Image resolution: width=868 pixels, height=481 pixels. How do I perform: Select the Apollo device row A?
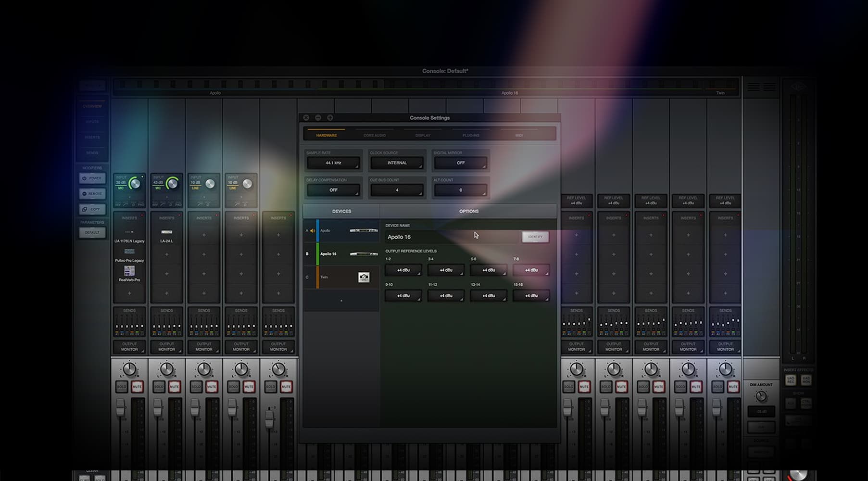coord(341,231)
